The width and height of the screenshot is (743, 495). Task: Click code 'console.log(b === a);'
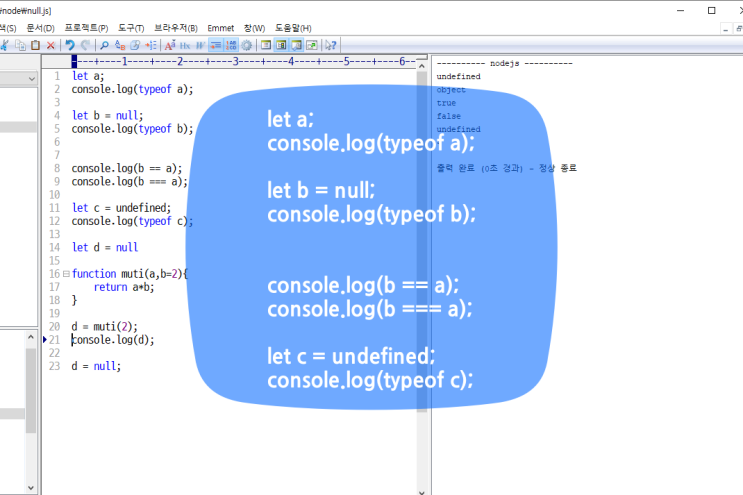pyautogui.click(x=129, y=181)
